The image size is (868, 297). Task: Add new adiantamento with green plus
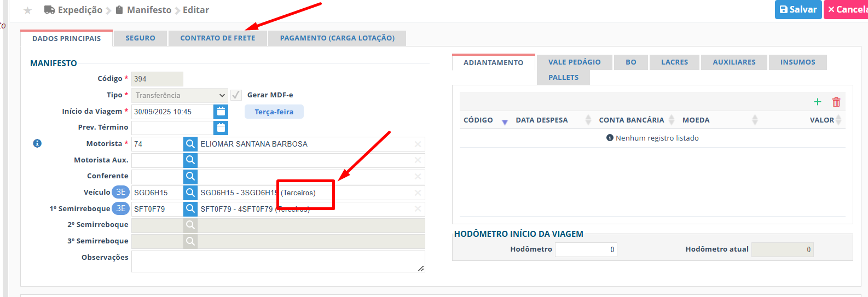tap(818, 102)
